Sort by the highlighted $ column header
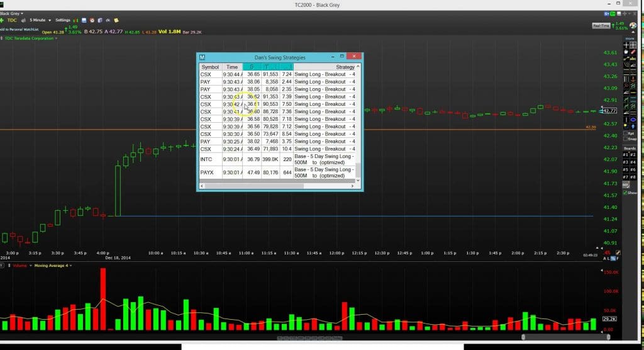This screenshot has width=644, height=350. coord(252,67)
